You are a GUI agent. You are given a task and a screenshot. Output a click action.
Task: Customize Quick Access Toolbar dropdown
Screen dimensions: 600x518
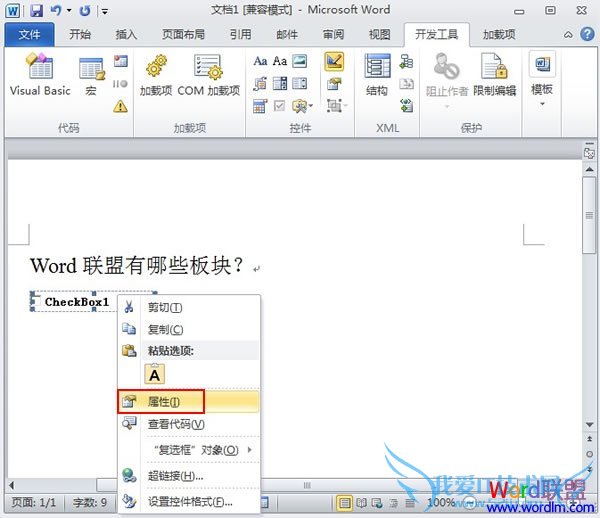[x=104, y=11]
